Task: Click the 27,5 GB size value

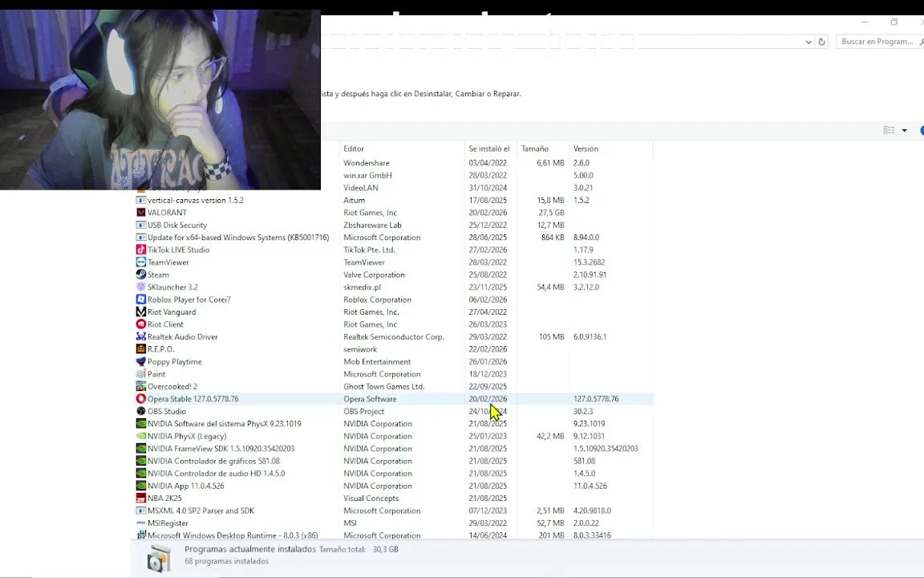Action: tap(551, 212)
